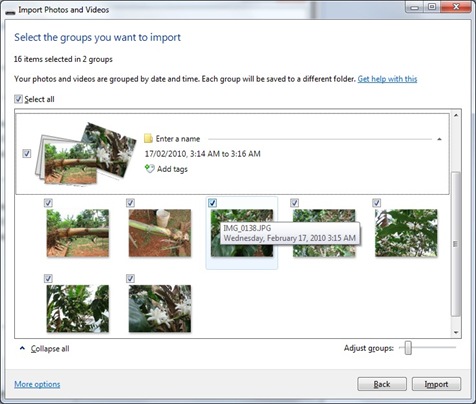476x404 pixels.
Task: Click Collapse all
Action: click(50, 349)
